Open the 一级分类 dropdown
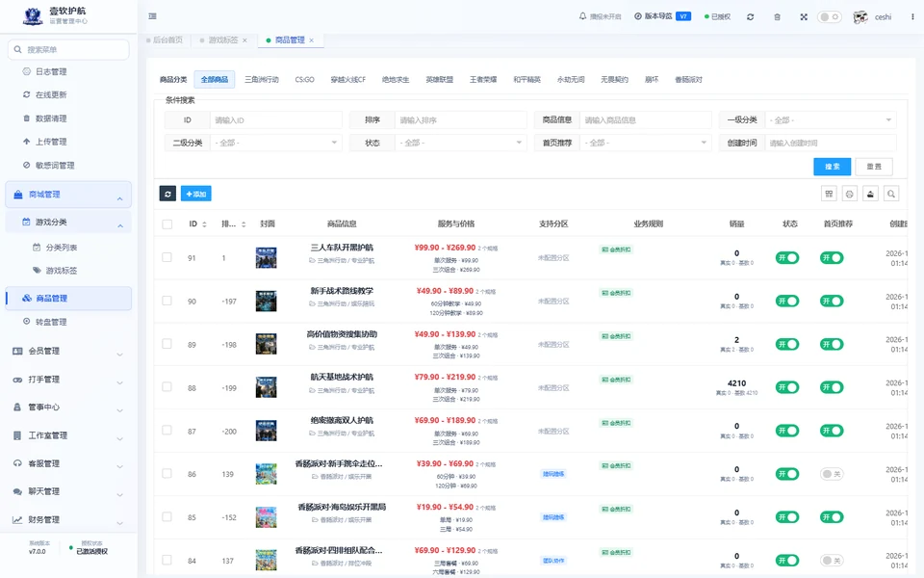This screenshot has height=578, width=924. pos(831,119)
